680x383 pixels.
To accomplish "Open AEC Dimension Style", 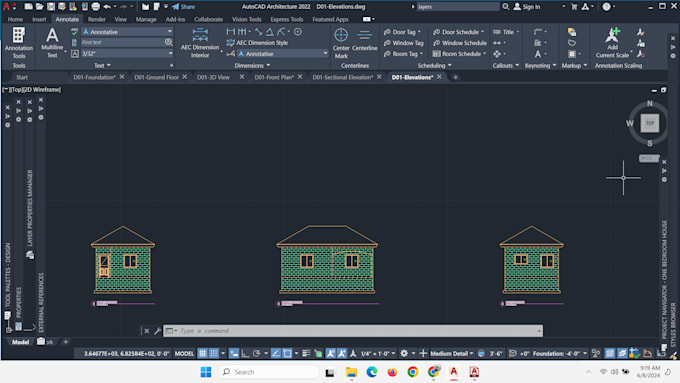I will 257,43.
